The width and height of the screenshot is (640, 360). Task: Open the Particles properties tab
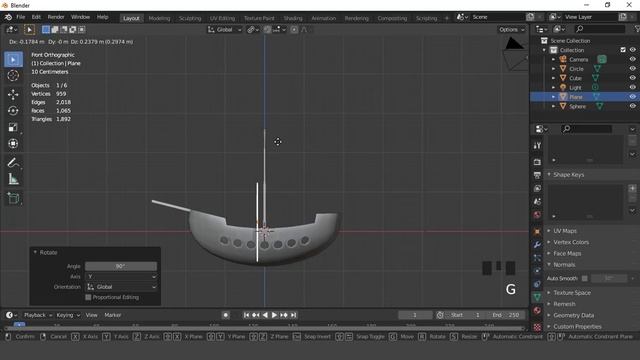click(x=537, y=258)
